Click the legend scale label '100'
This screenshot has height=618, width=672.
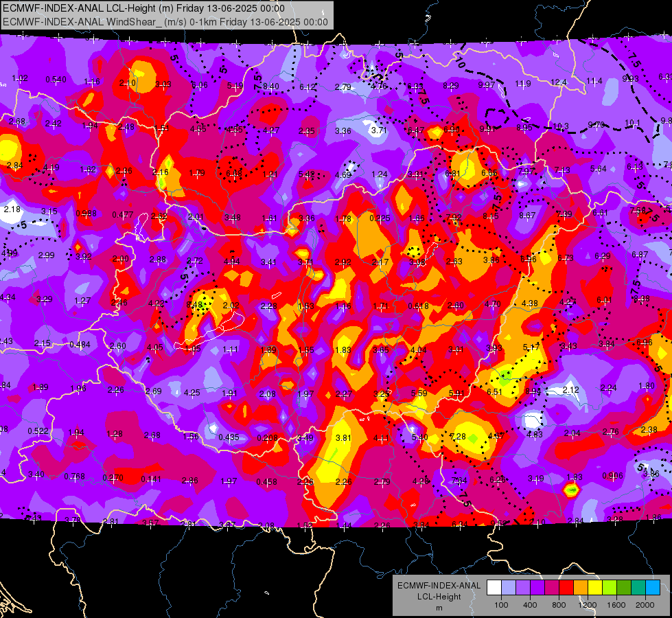501,605
